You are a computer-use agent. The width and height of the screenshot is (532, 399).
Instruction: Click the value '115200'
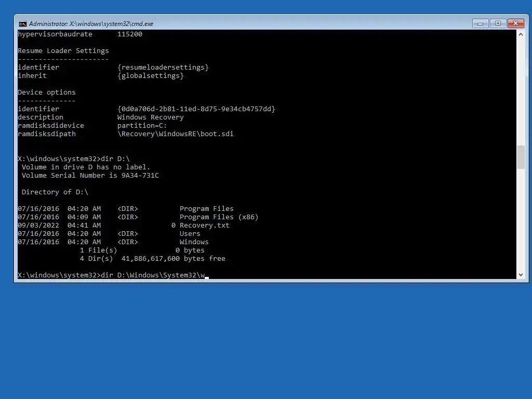point(130,34)
